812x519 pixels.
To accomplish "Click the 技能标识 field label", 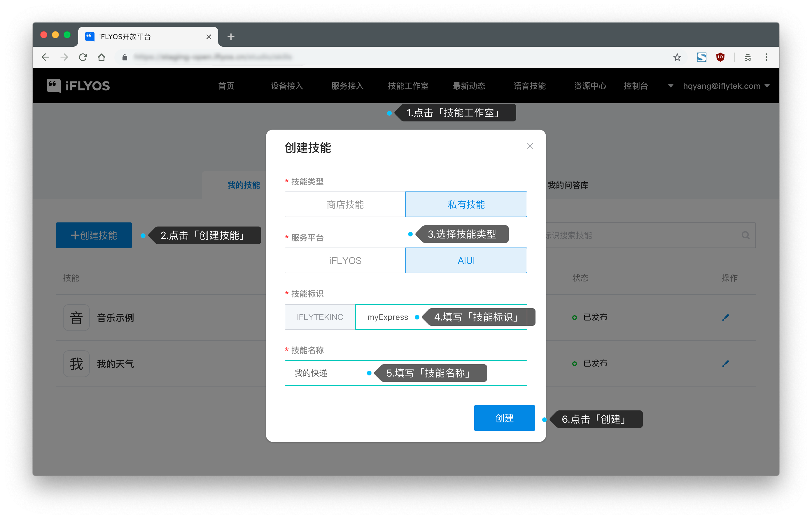I will 307,294.
